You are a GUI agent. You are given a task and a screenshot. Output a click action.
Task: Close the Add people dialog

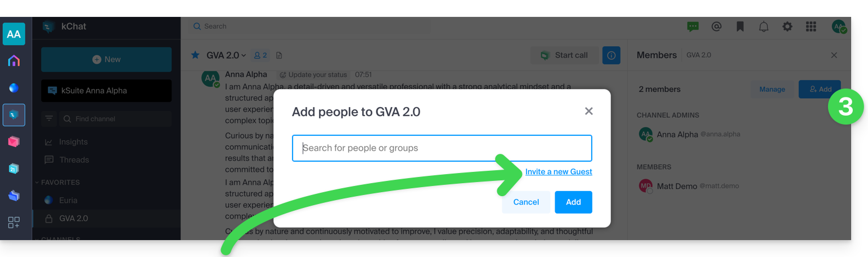(588, 111)
